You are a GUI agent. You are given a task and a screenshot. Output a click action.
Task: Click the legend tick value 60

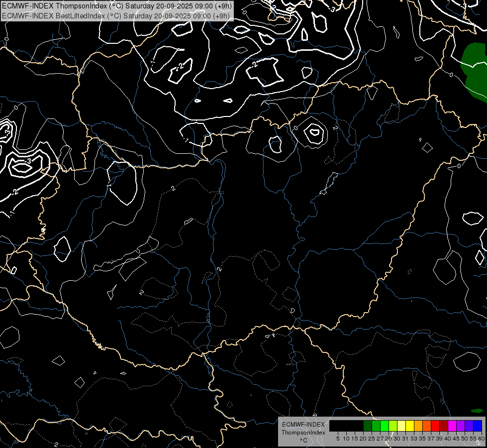click(x=482, y=439)
